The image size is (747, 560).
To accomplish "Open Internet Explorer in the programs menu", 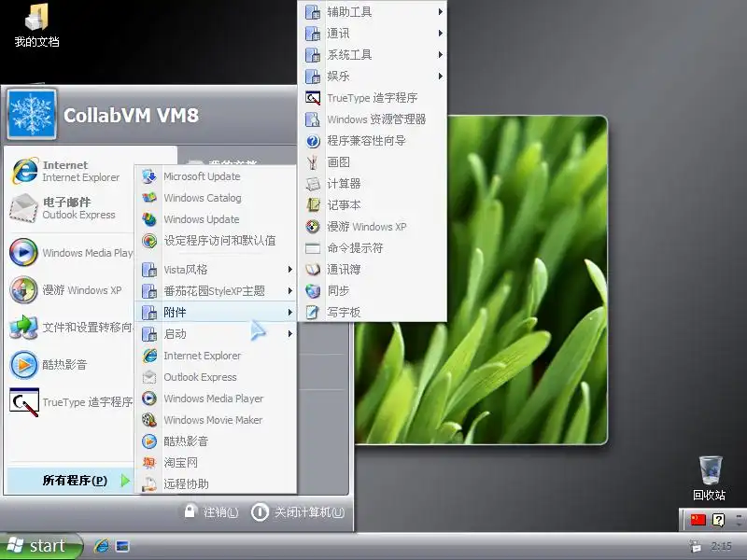I will 216,356.
